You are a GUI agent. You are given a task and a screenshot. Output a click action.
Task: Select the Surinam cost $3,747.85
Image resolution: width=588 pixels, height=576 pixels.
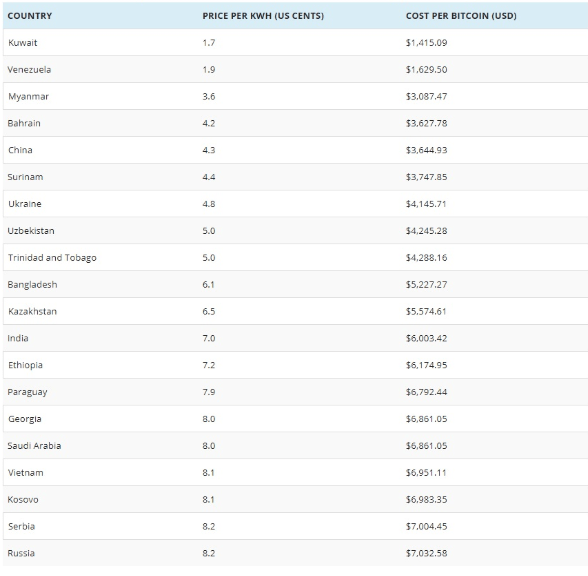(426, 177)
